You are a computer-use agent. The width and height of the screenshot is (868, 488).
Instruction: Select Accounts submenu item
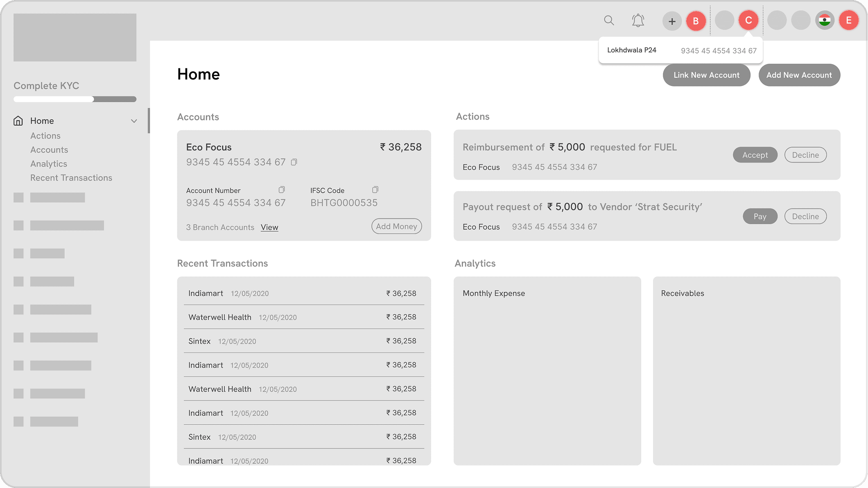click(x=49, y=150)
